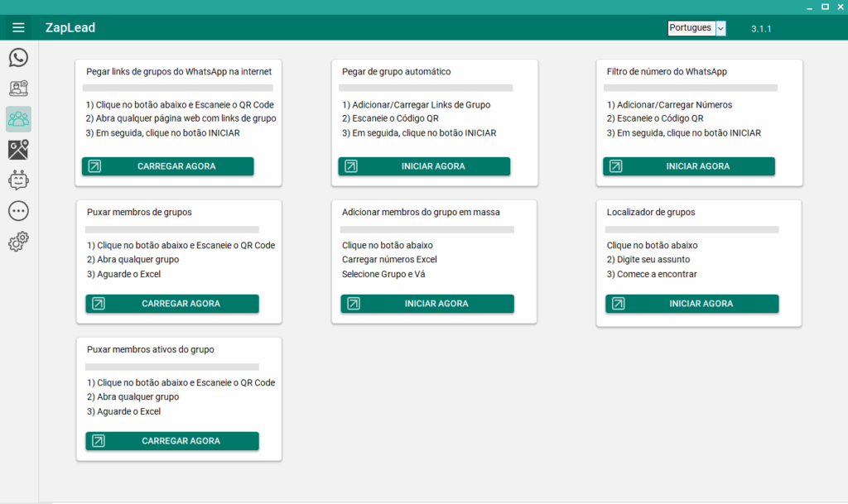The height and width of the screenshot is (504, 848).
Task: Maximize the application window
Action: (x=825, y=7)
